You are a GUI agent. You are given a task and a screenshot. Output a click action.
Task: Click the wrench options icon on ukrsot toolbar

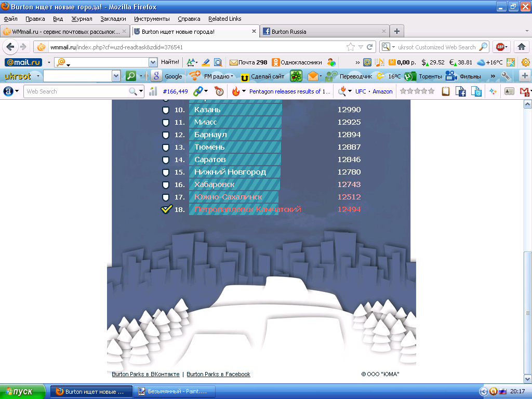click(x=506, y=76)
